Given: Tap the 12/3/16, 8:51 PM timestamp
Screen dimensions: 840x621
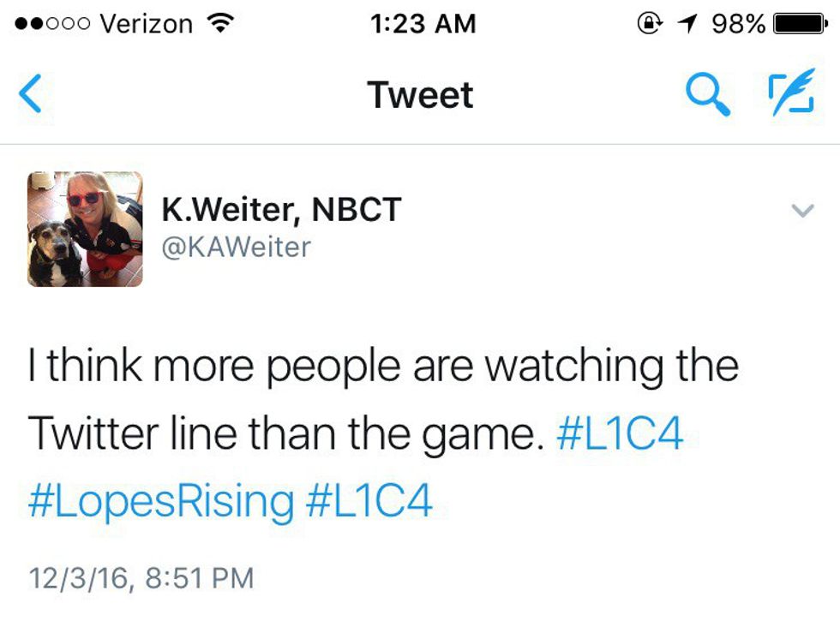Looking at the screenshot, I should (141, 576).
